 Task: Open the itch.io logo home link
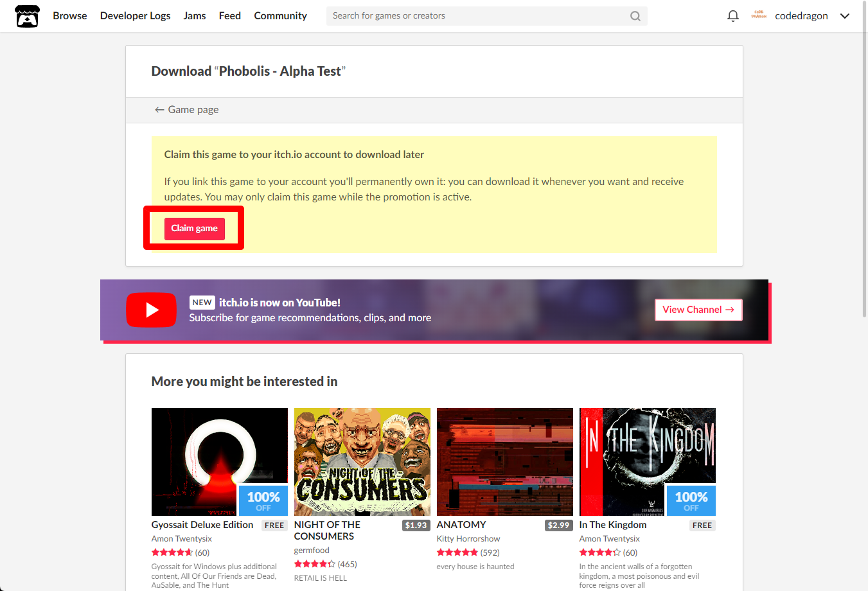coord(28,16)
